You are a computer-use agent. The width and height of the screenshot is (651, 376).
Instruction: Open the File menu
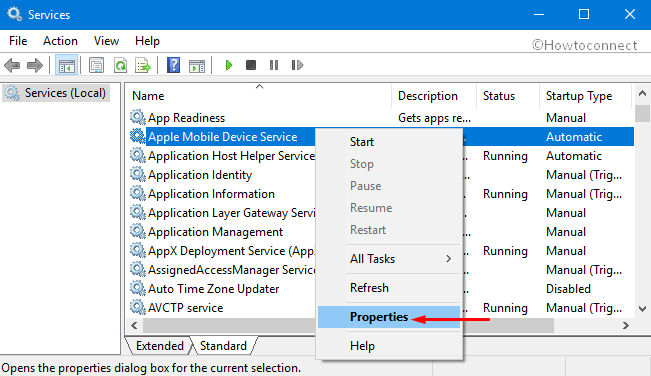click(x=18, y=41)
